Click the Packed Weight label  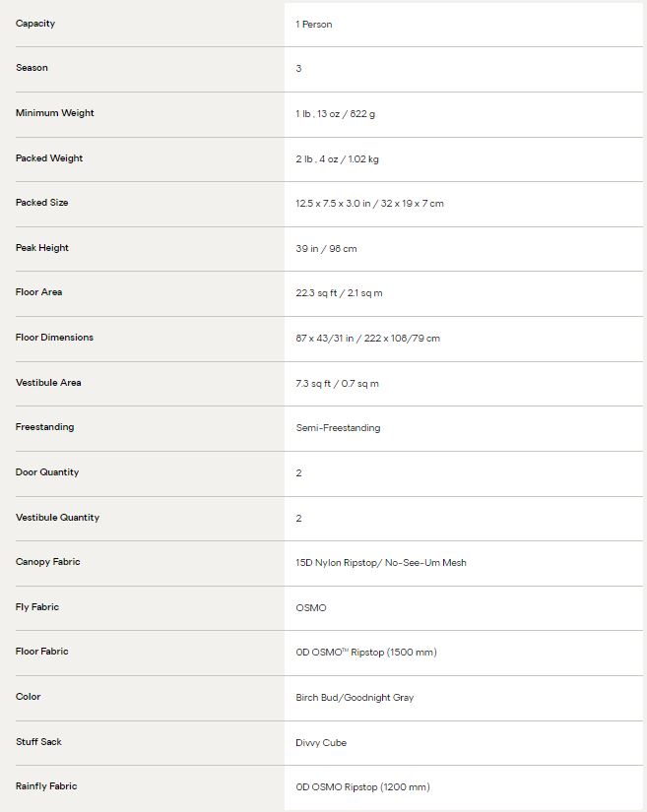click(49, 158)
